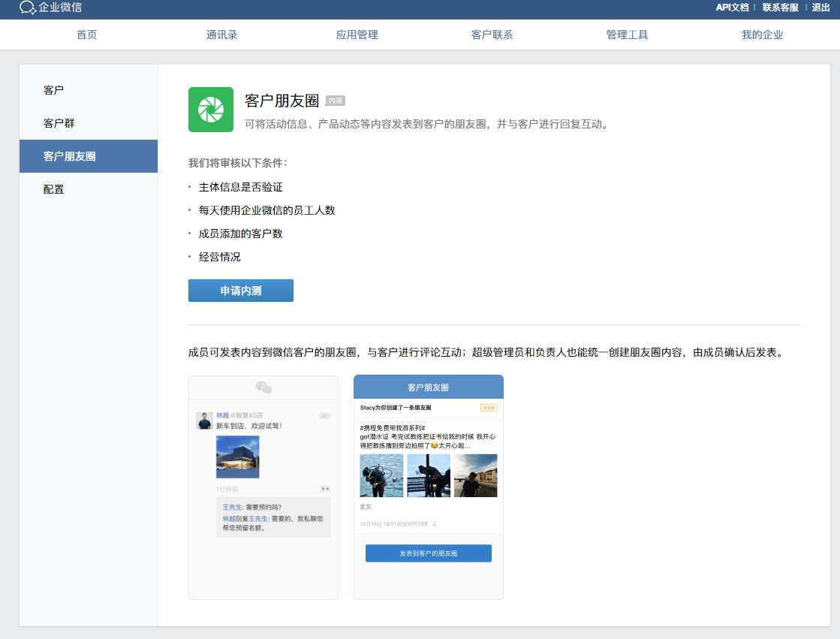Click first diving photo thumbnail
The height and width of the screenshot is (639, 840).
pos(381,475)
